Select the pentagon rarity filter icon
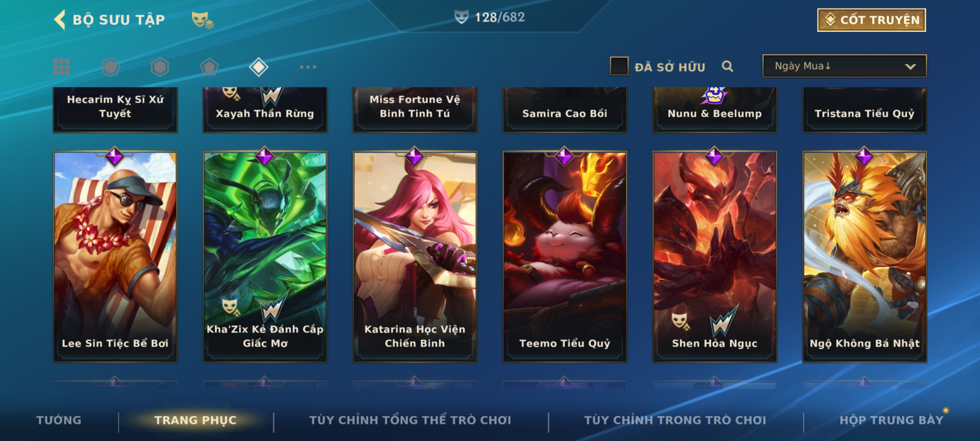Screen dimensions: 980x441 point(209,67)
